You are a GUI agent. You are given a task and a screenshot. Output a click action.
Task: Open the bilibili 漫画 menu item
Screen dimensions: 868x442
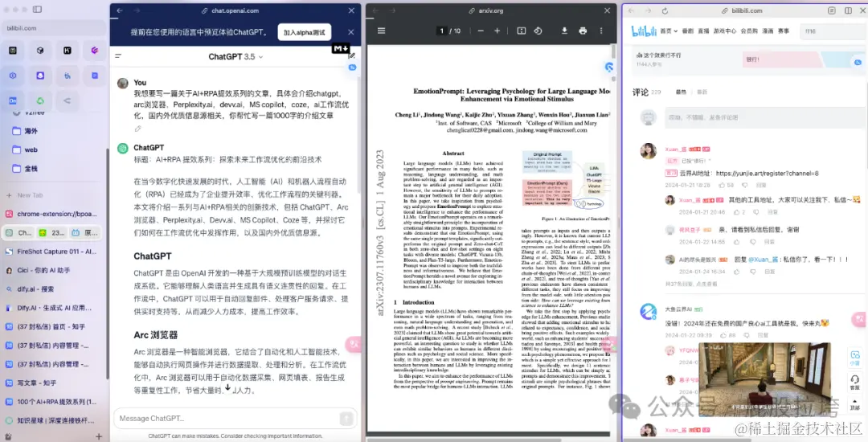768,31
